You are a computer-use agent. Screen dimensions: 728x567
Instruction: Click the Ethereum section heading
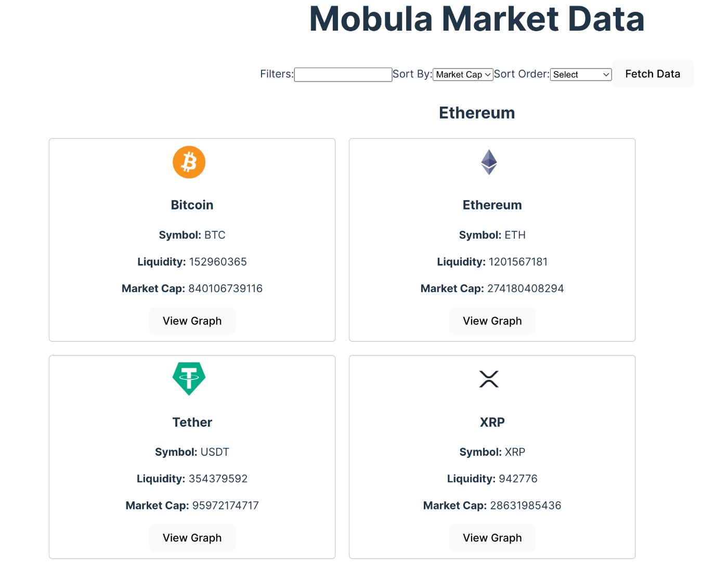point(476,113)
